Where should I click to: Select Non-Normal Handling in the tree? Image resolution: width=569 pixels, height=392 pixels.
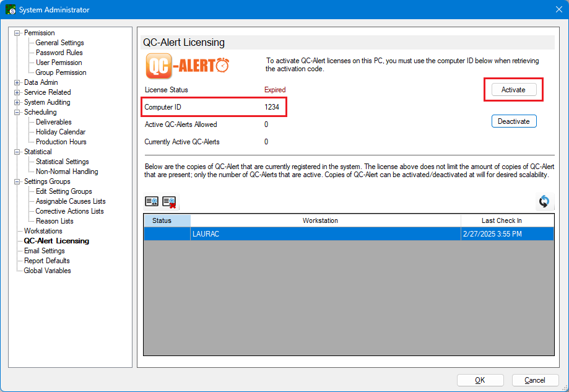click(67, 172)
